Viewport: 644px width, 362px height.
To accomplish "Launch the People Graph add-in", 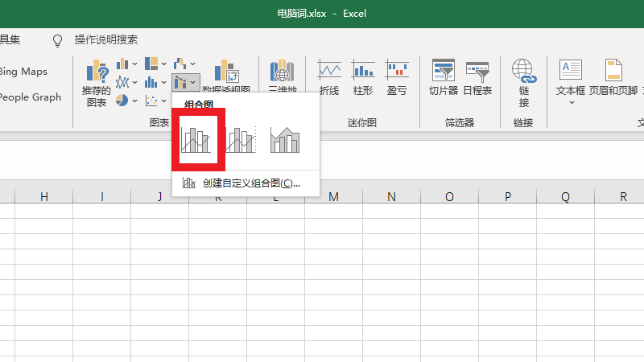I will pos(30,97).
